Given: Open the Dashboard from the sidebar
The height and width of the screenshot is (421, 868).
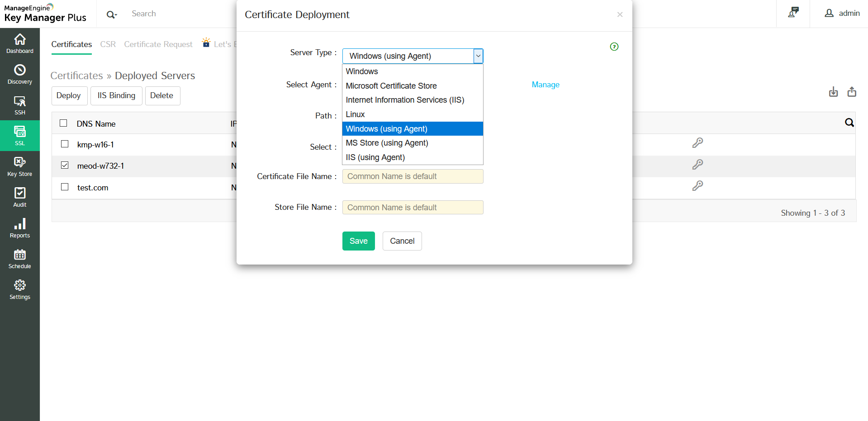Looking at the screenshot, I should 20,43.
